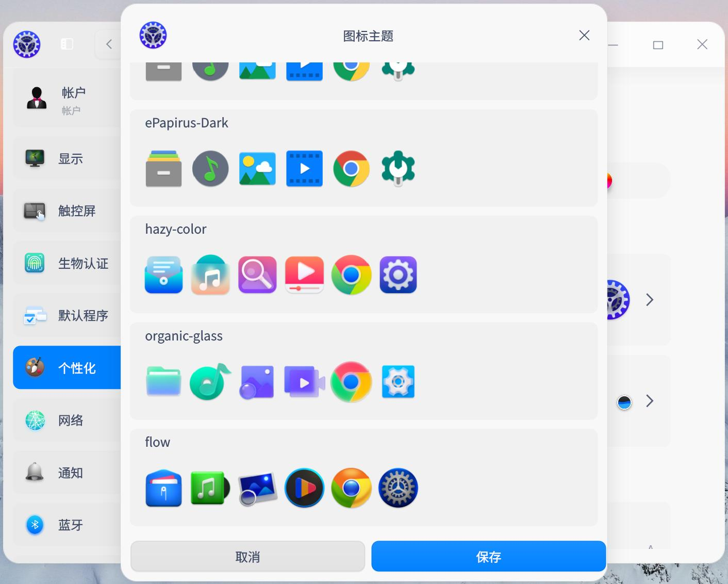The height and width of the screenshot is (584, 728).
Task: Click the magnifier icon in hazy-color row
Action: [x=257, y=275]
